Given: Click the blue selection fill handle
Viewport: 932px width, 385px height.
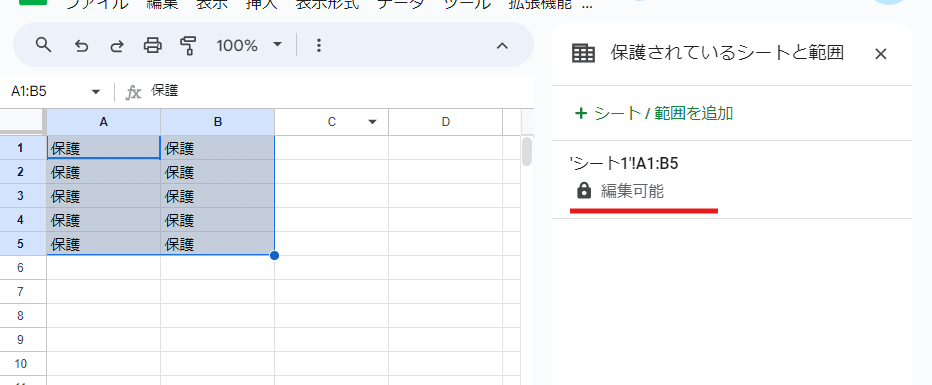Looking at the screenshot, I should click(x=274, y=255).
